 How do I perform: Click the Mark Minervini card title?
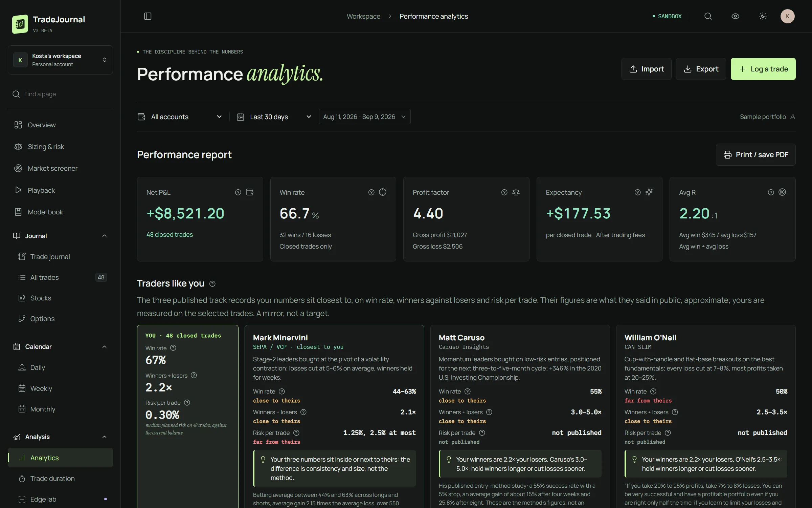click(280, 338)
